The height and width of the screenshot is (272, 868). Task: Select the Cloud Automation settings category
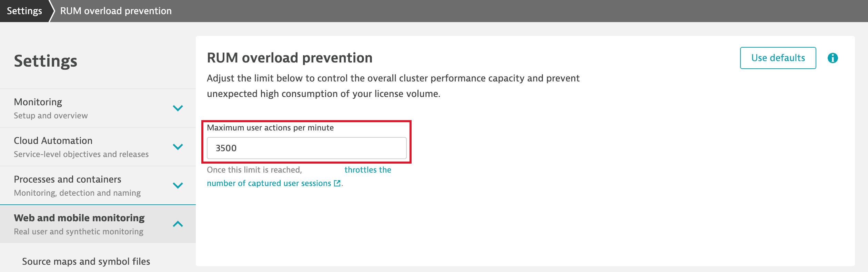tap(53, 141)
